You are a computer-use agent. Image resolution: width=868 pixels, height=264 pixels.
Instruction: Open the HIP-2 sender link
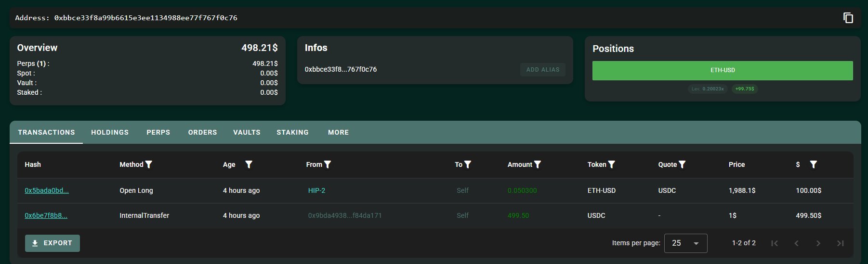316,190
